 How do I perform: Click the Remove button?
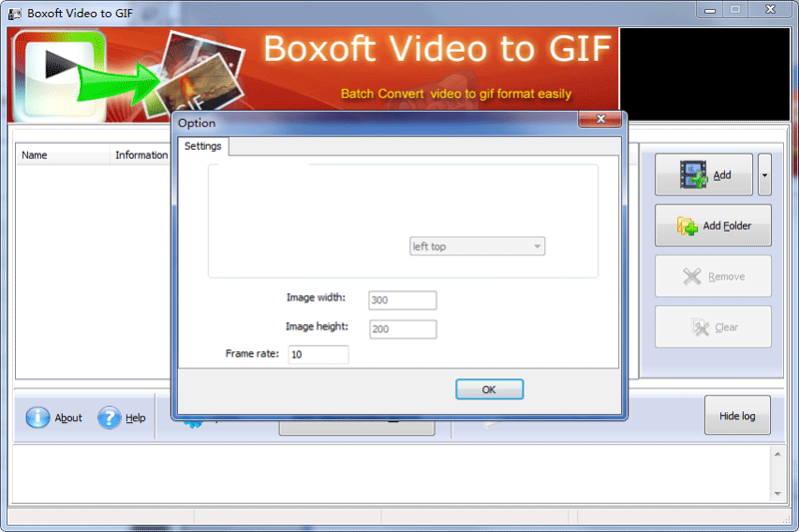coord(713,276)
